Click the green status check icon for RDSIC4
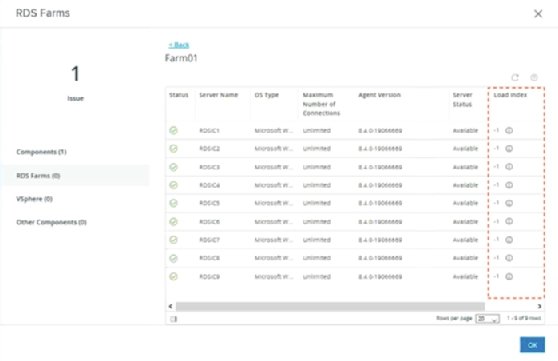558x361 pixels. [173, 185]
